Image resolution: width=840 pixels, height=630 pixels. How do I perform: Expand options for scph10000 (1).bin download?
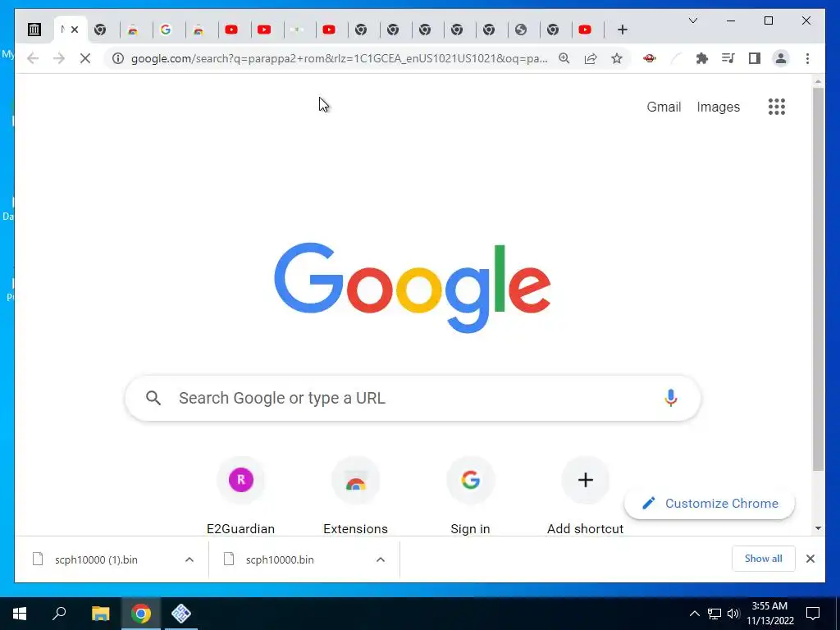tap(189, 559)
